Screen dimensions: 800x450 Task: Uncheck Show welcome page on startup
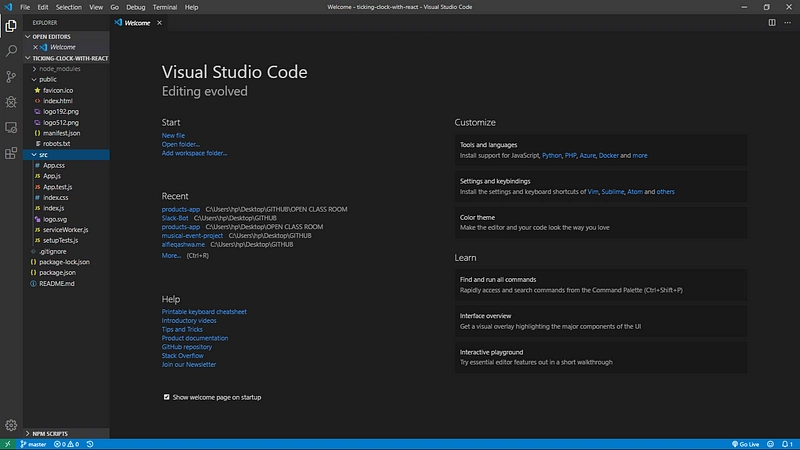[166, 397]
